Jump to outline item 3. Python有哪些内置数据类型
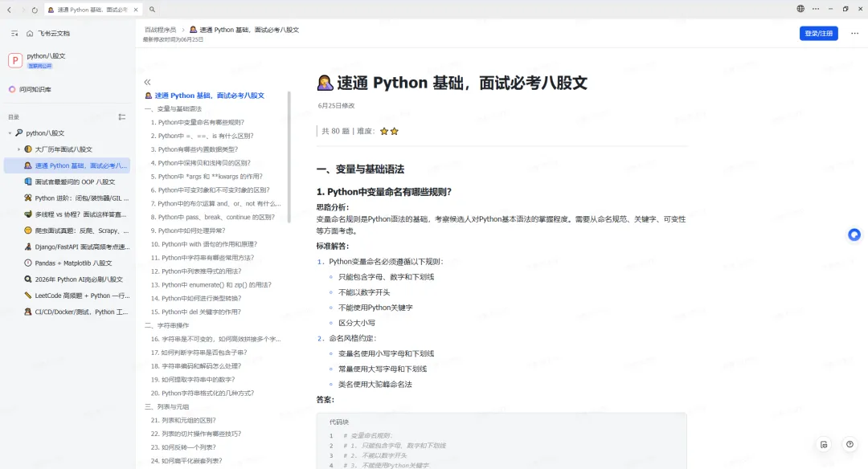The height and width of the screenshot is (469, 868). click(194, 149)
